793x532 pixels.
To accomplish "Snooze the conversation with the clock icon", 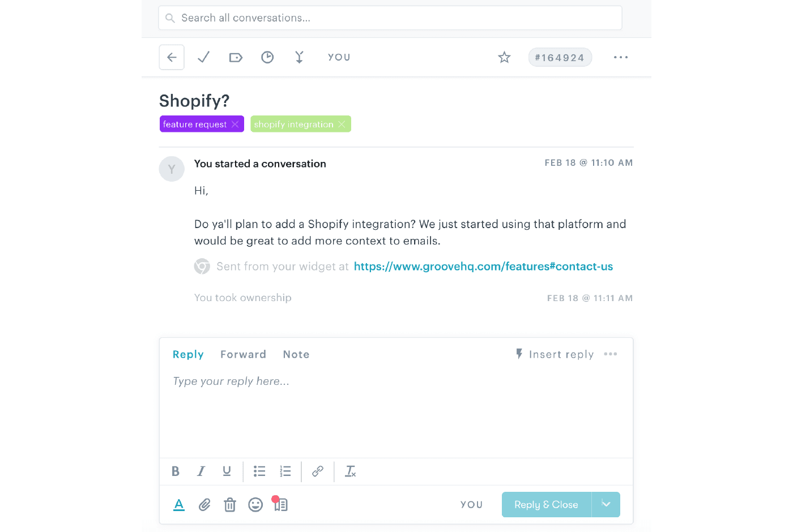I will (x=267, y=57).
